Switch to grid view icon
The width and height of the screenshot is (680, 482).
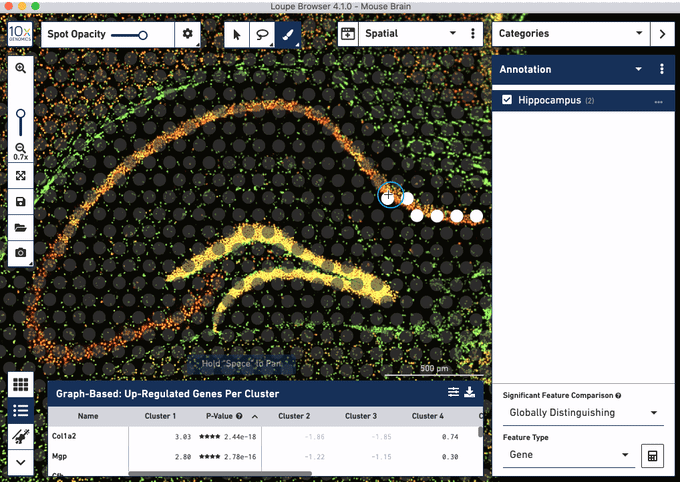coord(20,384)
